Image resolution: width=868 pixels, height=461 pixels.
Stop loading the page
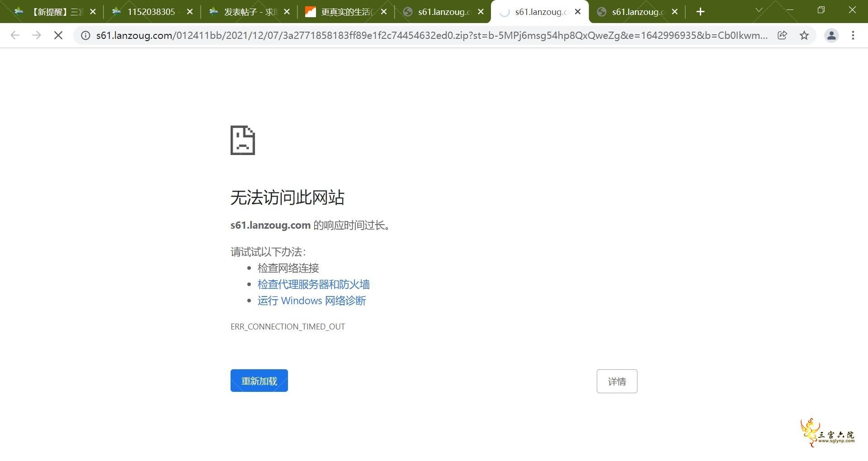(58, 35)
